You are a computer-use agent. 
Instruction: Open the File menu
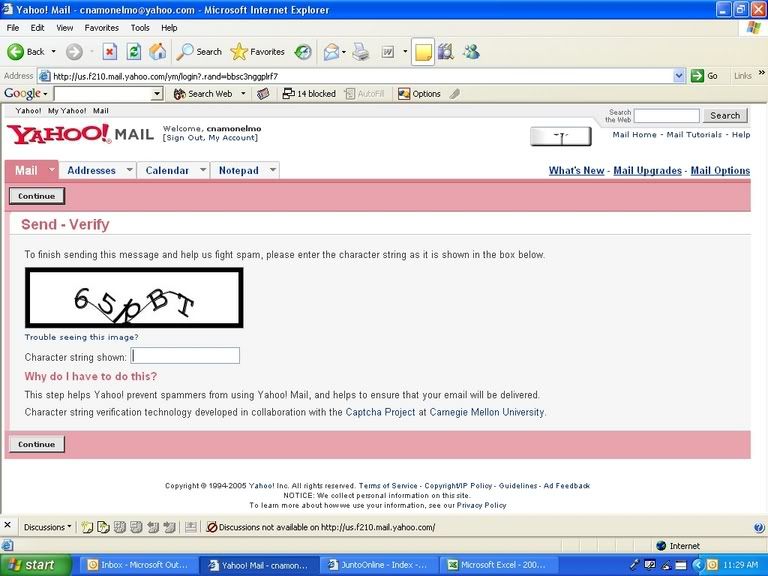click(13, 28)
